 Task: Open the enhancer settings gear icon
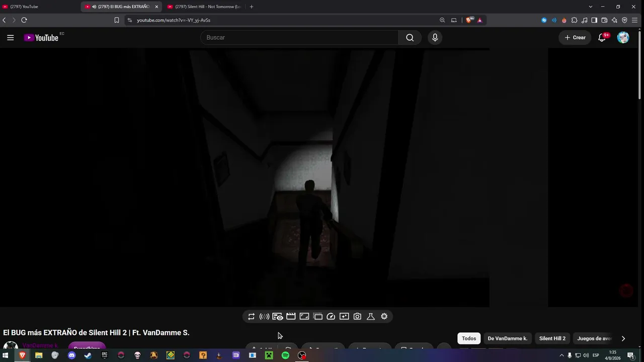tap(384, 316)
